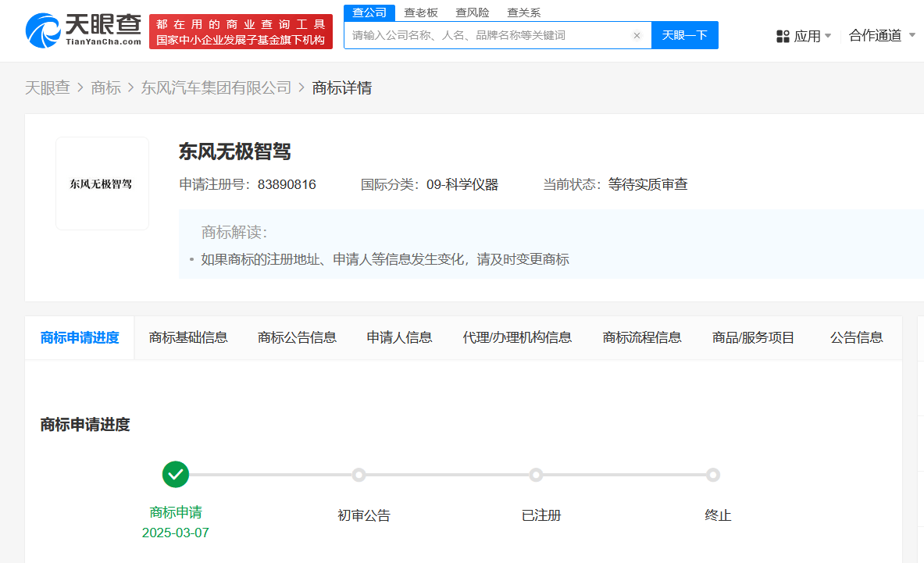Click the TianYanCha logo icon
This screenshot has height=563, width=924.
[44, 31]
